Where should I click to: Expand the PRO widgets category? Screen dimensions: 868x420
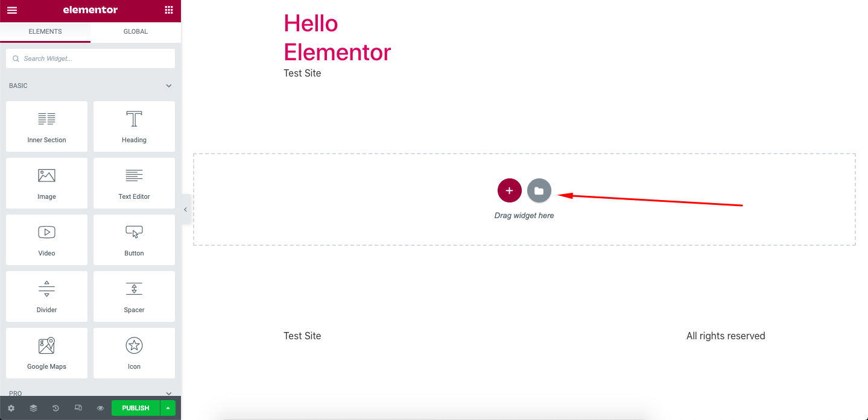pyautogui.click(x=168, y=392)
